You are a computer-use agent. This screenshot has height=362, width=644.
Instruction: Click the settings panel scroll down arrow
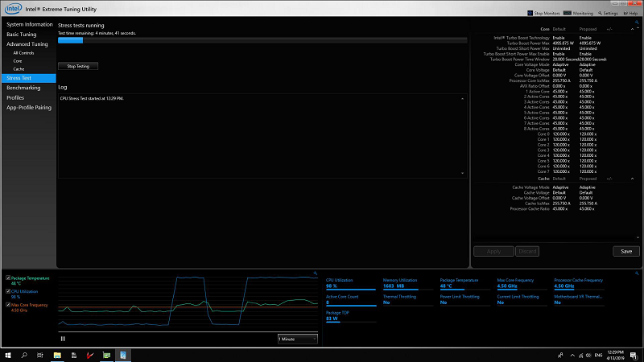[x=638, y=237]
